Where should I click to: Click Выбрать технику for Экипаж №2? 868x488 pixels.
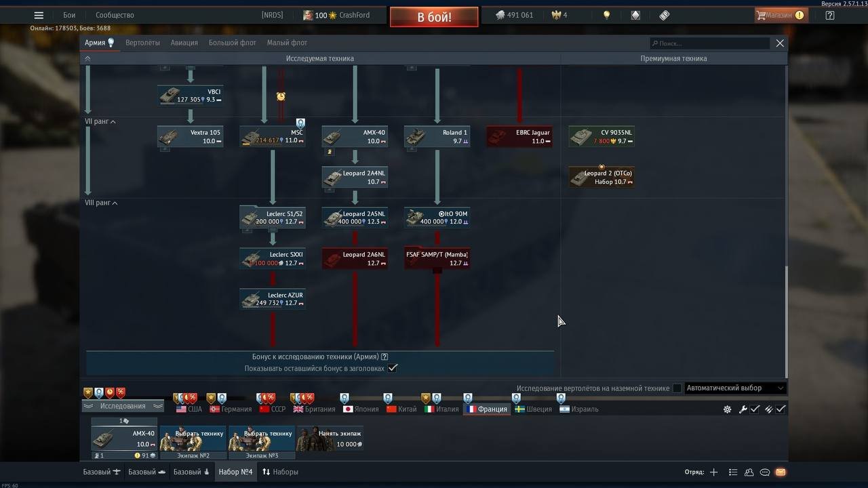tap(193, 439)
